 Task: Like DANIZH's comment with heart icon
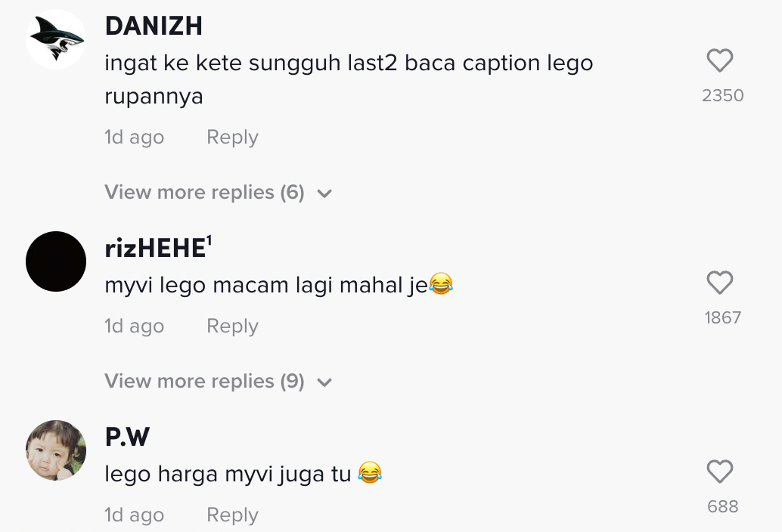pyautogui.click(x=719, y=61)
